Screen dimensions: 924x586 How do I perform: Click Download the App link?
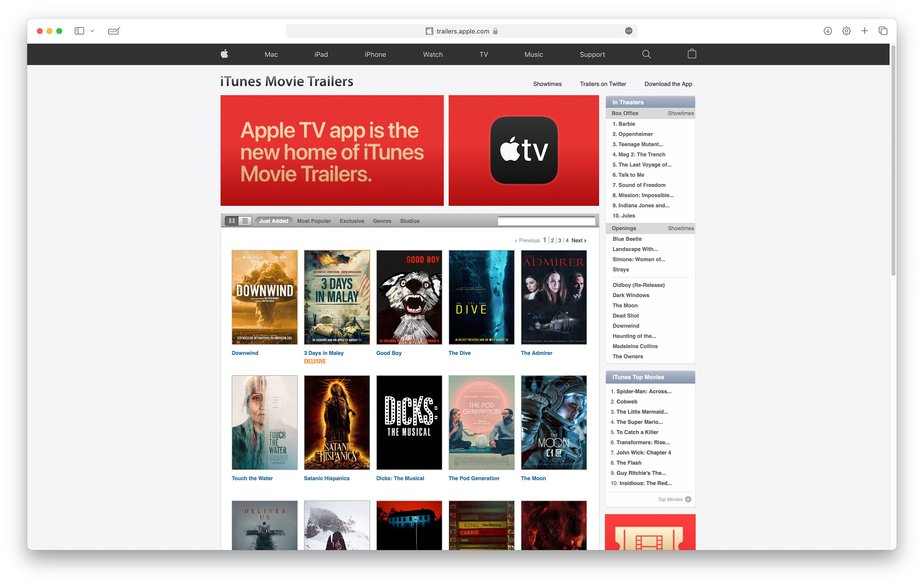click(668, 84)
